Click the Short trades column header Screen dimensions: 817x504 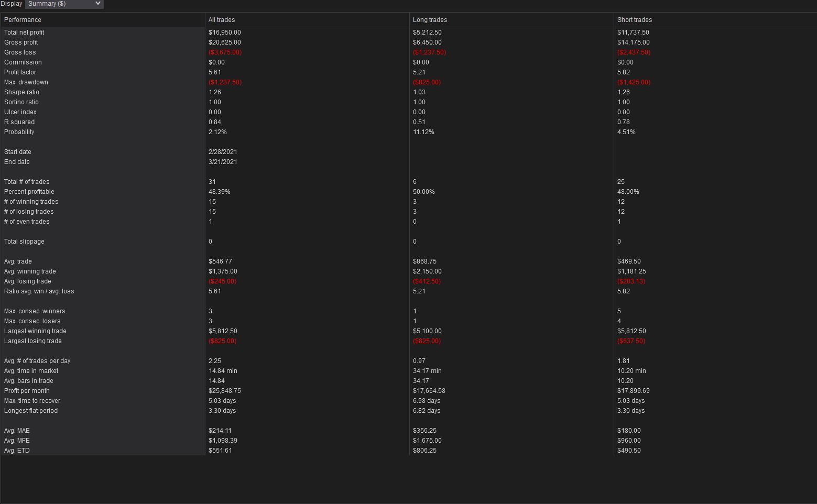click(x=715, y=20)
